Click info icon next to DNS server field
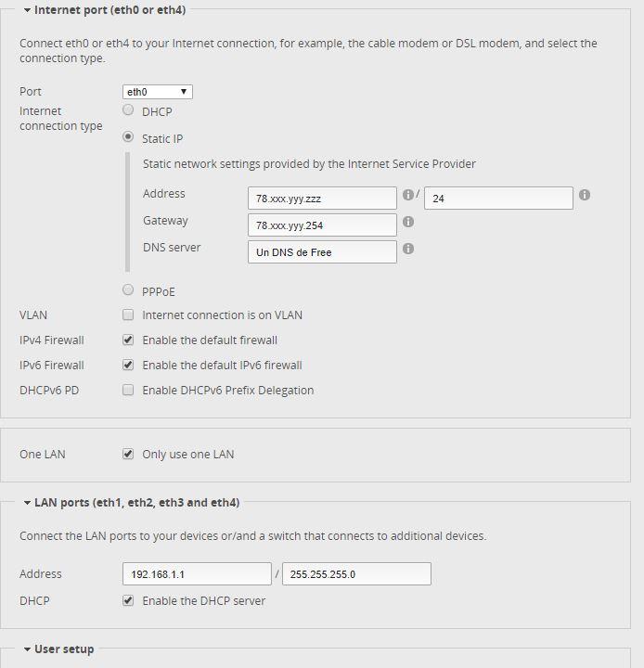 408,250
